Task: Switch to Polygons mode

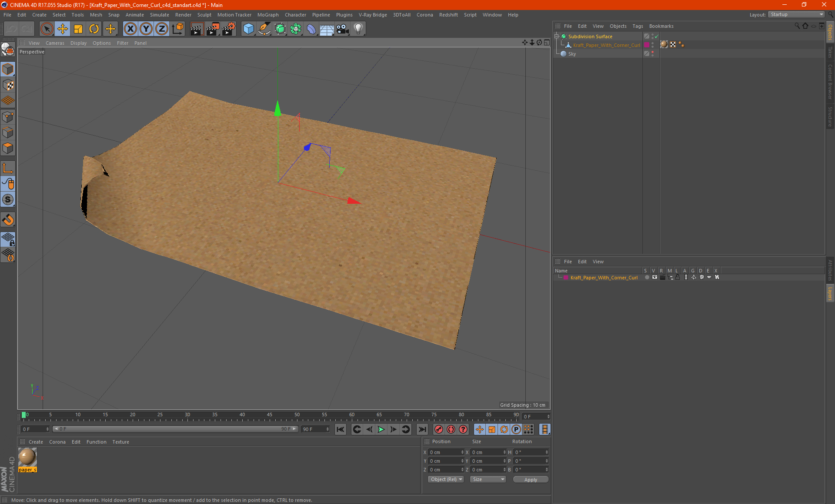Action: click(x=8, y=149)
